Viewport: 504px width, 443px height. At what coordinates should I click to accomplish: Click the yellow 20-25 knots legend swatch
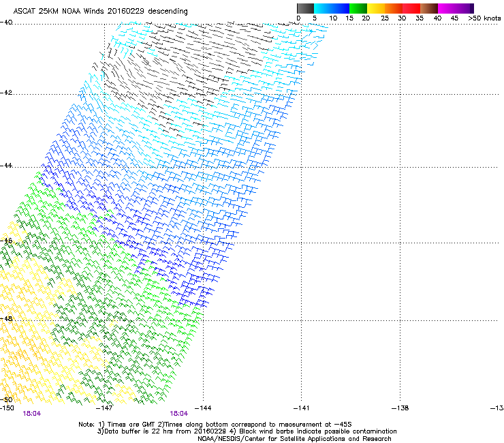click(376, 8)
